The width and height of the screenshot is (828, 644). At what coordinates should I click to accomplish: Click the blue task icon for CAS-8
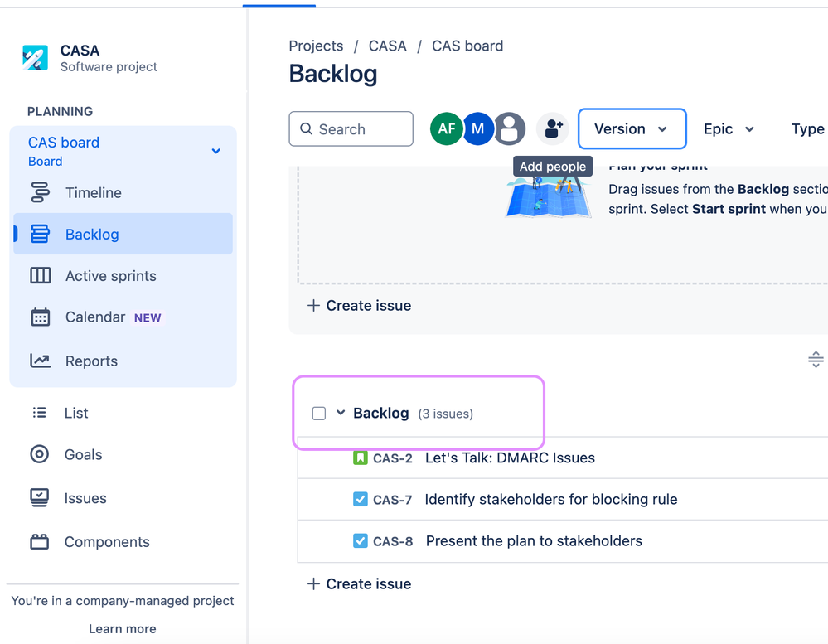click(x=361, y=540)
